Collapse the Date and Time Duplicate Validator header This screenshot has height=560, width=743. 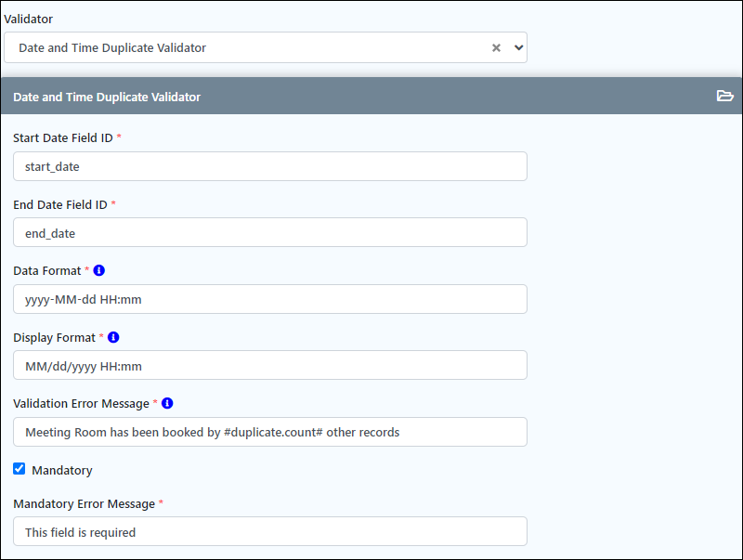[371, 97]
